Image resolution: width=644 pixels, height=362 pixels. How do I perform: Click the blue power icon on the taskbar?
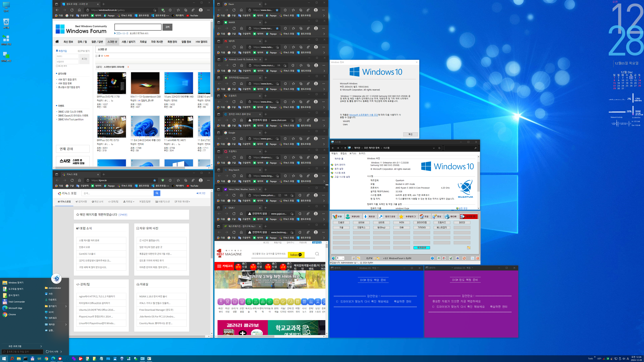122,358
